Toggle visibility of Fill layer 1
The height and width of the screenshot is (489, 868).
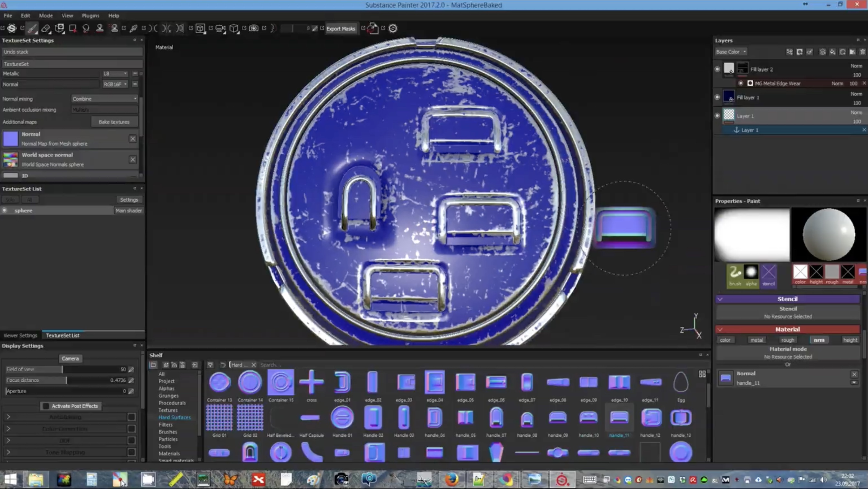tap(717, 97)
